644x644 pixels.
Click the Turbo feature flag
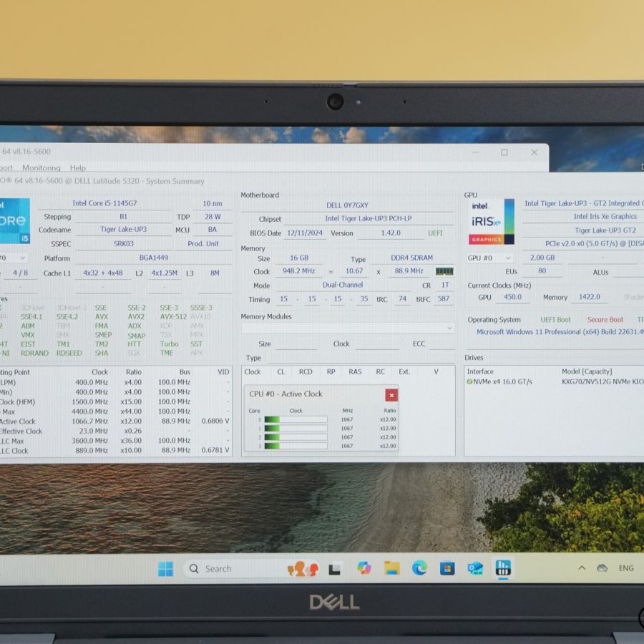click(x=169, y=343)
